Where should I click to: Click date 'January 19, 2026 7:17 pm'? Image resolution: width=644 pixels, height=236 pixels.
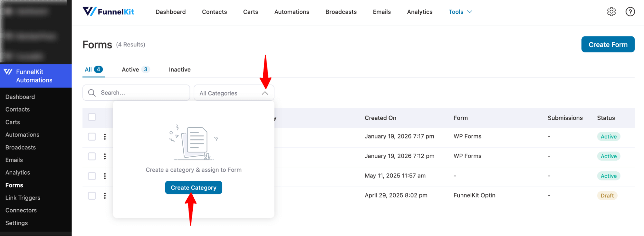(x=399, y=136)
